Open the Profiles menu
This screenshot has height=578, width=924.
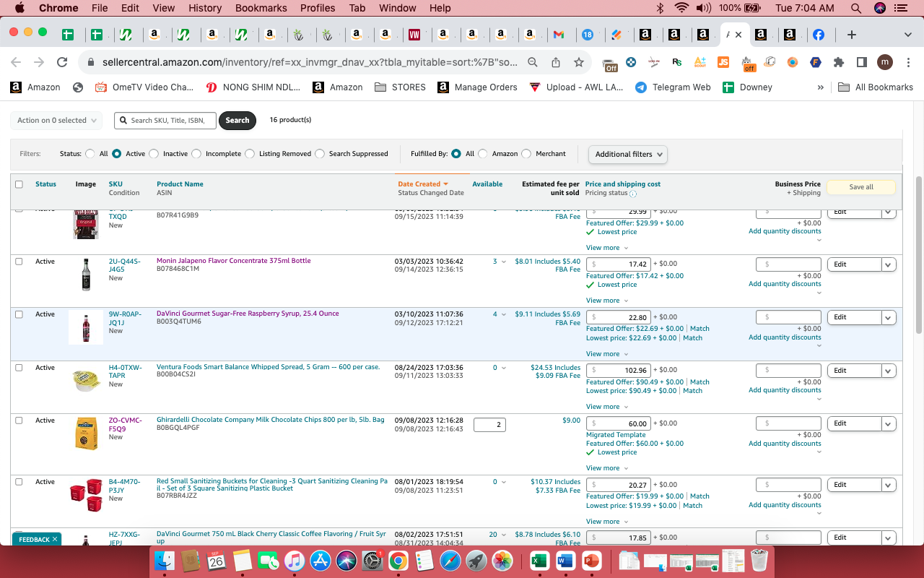tap(318, 8)
